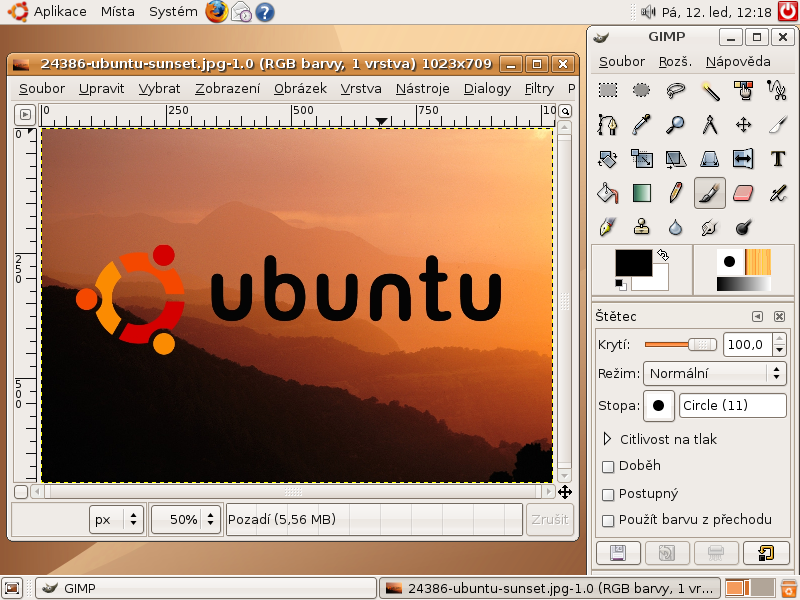Select the Perspective tool
The image size is (800, 600).
pyautogui.click(x=710, y=159)
